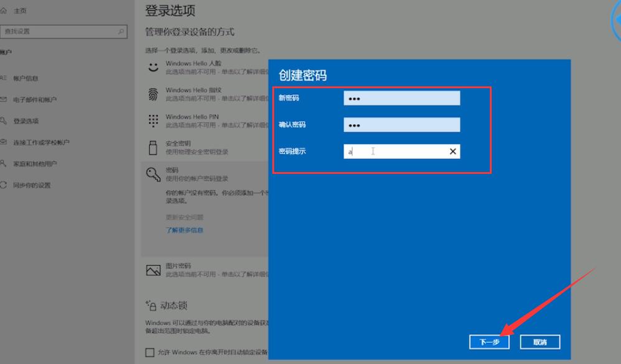
Task: Click the 取消 button in the dialog
Action: point(540,342)
